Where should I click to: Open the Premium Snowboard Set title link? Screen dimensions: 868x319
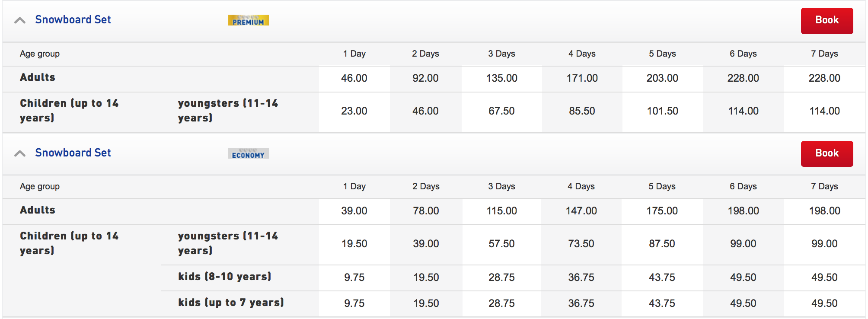coord(73,20)
